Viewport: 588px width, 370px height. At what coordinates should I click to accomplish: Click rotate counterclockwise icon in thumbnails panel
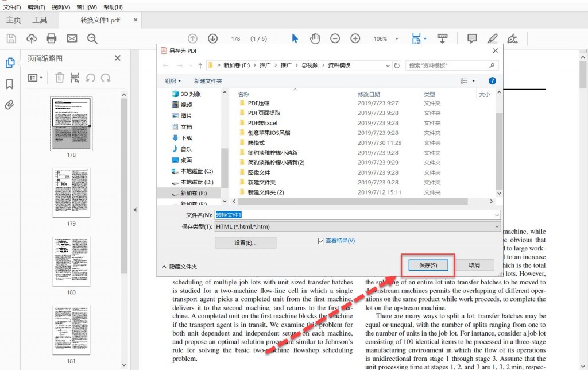click(90, 78)
